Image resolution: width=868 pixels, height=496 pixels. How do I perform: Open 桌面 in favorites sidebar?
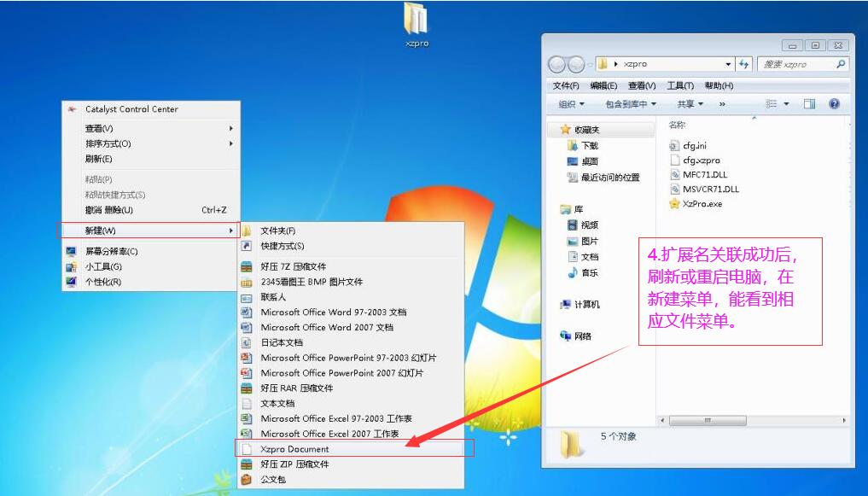[583, 161]
